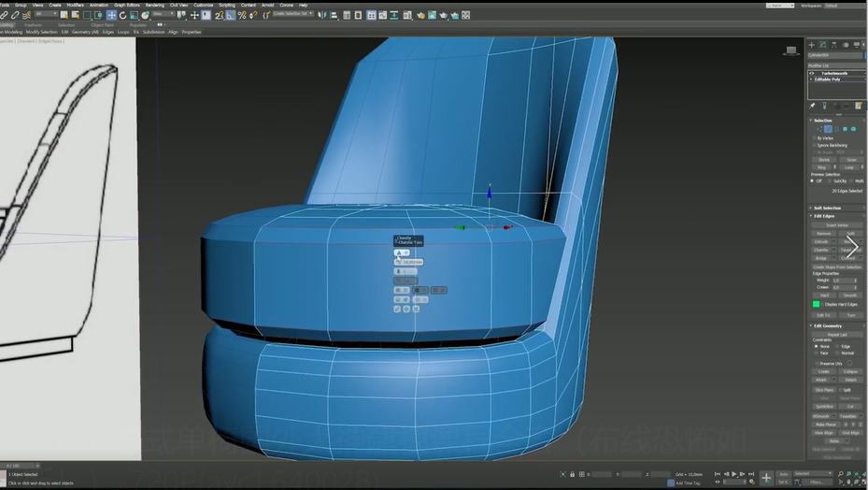Screen dimensions: 868x490
Task: Open the Modifiers menu
Action: tap(76, 5)
